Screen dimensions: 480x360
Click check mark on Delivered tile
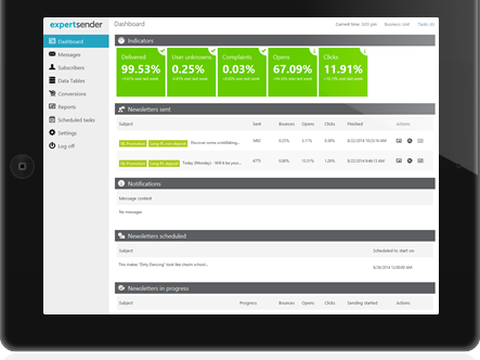162,51
